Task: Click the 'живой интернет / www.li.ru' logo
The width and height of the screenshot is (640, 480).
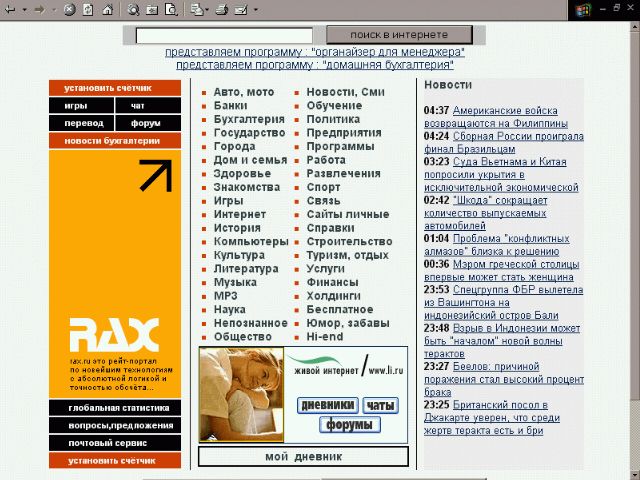Action: tap(345, 366)
